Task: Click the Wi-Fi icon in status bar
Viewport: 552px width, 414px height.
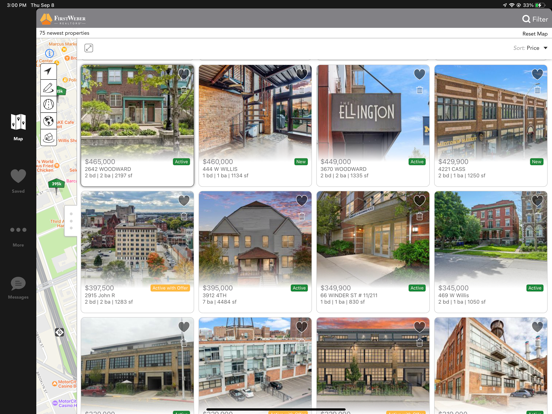Action: pos(512,5)
